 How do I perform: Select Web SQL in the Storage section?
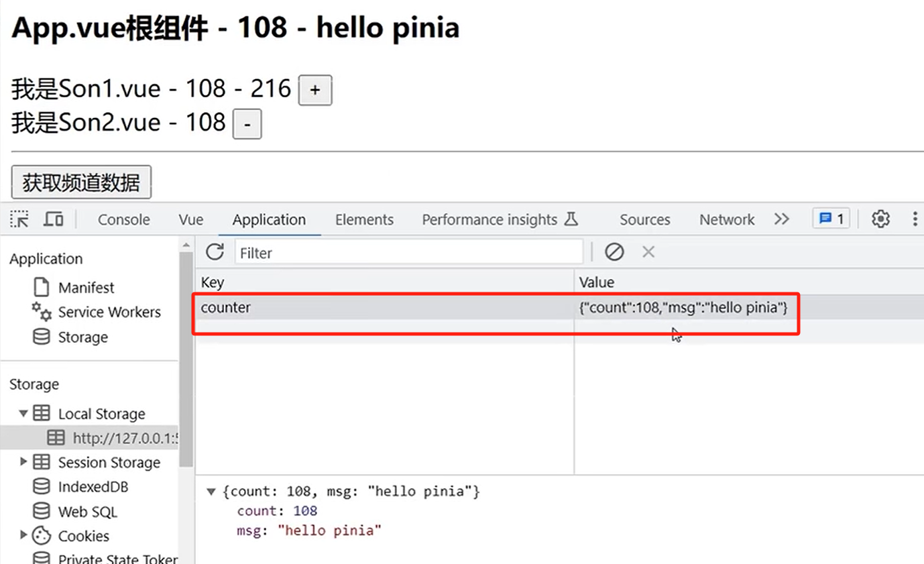click(x=87, y=512)
